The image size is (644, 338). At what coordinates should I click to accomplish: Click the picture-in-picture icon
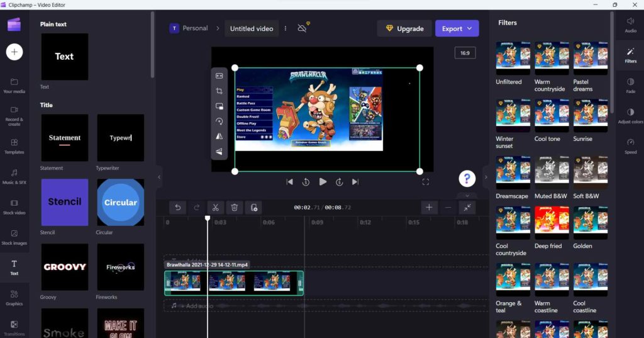[219, 106]
